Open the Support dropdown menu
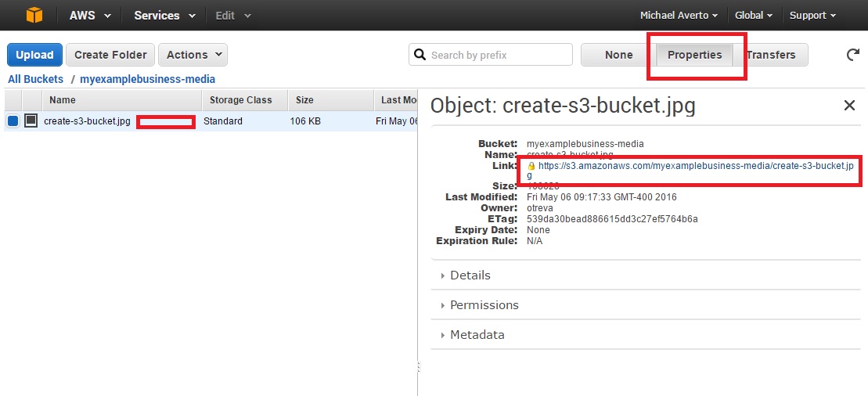The height and width of the screenshot is (396, 868). tap(812, 16)
